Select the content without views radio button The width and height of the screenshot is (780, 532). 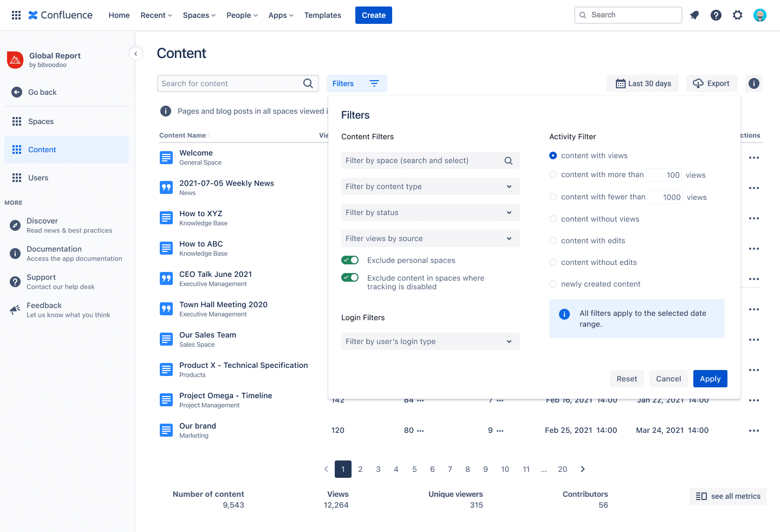552,219
